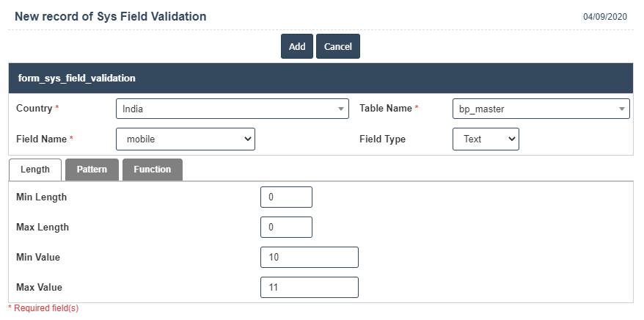
Task: Click the Country field label
Action: point(34,109)
